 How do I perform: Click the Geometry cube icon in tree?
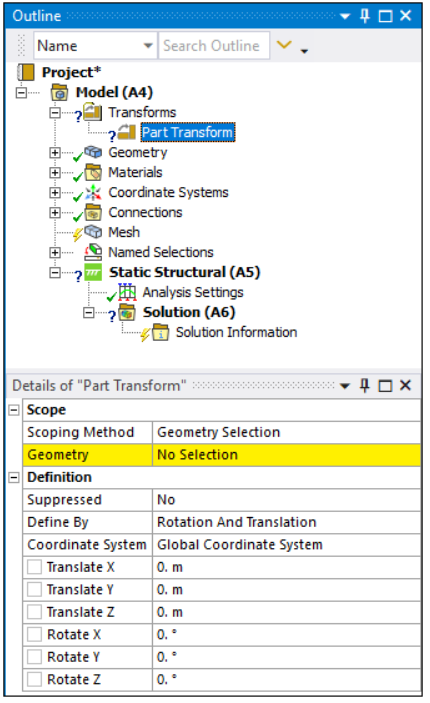pos(93,152)
